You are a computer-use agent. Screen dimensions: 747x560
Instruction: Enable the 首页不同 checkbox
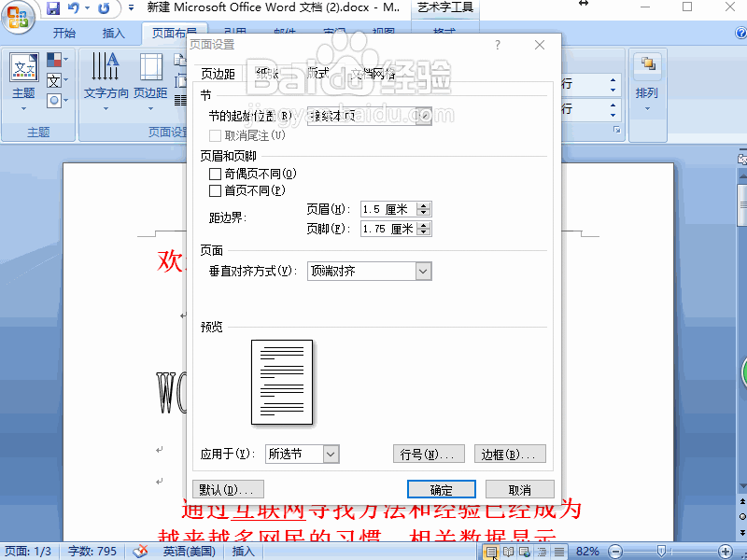click(x=215, y=191)
